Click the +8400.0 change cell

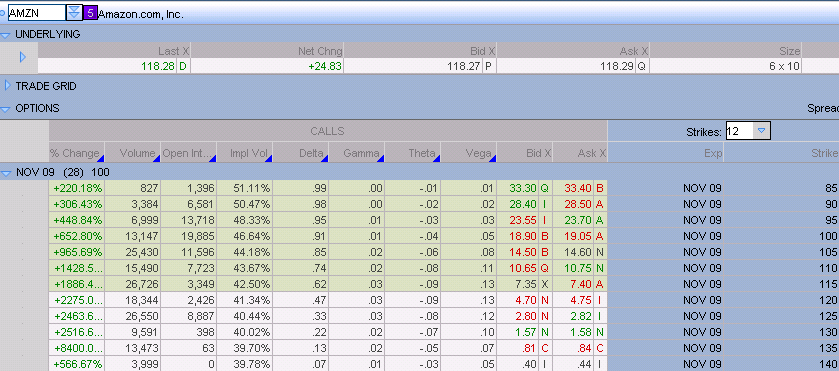tap(78, 348)
